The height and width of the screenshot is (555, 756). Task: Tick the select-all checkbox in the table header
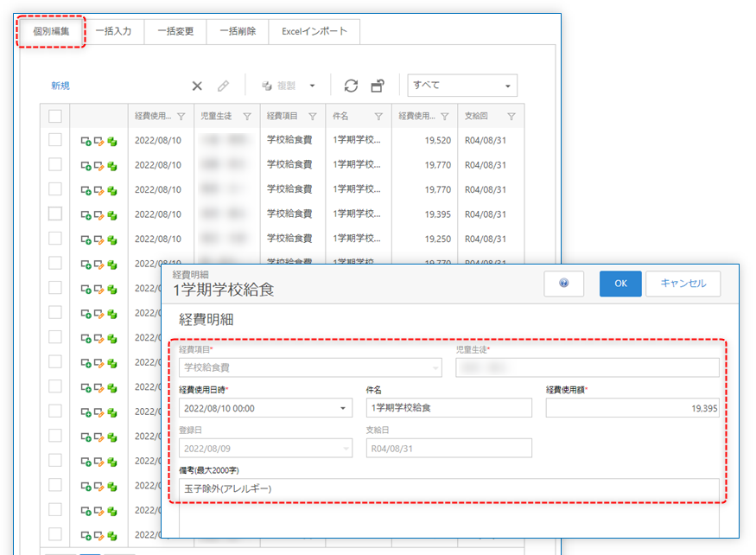55,116
